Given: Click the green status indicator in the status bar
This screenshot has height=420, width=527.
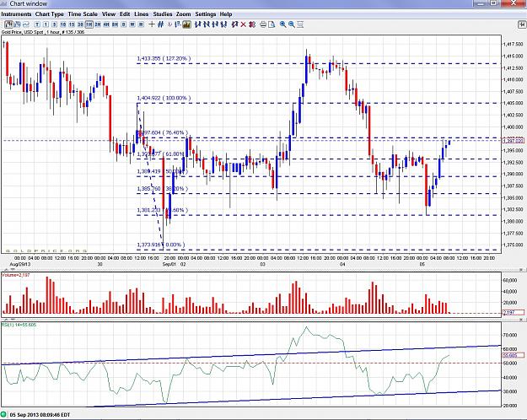Looking at the screenshot, I should point(3,415).
